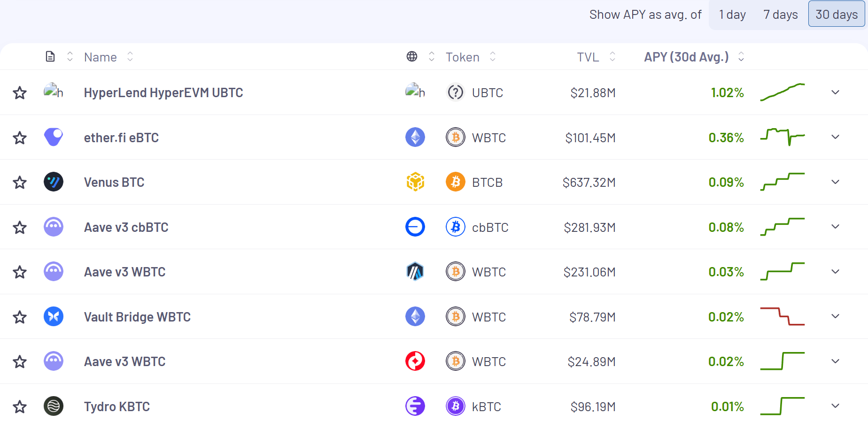Click the purple chain icon in the Tydro row
This screenshot has height=421, width=868.
coord(415,406)
